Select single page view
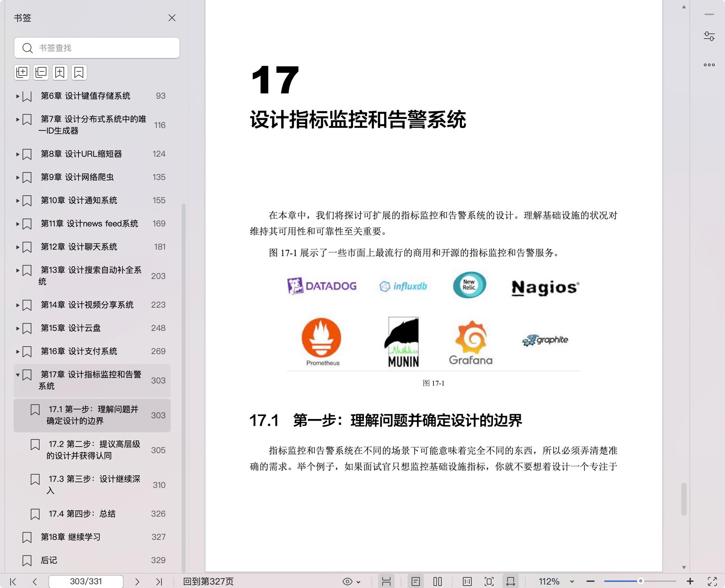 (x=416, y=582)
